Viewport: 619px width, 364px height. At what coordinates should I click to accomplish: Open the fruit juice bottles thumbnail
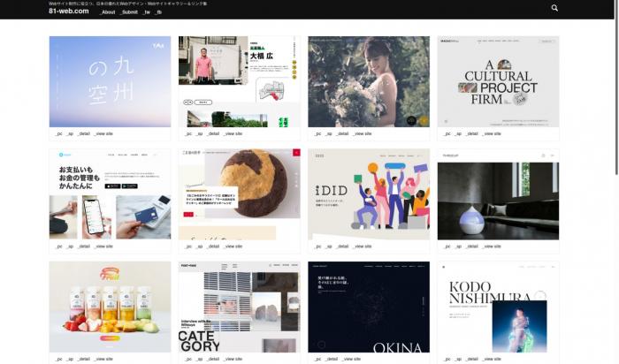pyautogui.click(x=110, y=307)
